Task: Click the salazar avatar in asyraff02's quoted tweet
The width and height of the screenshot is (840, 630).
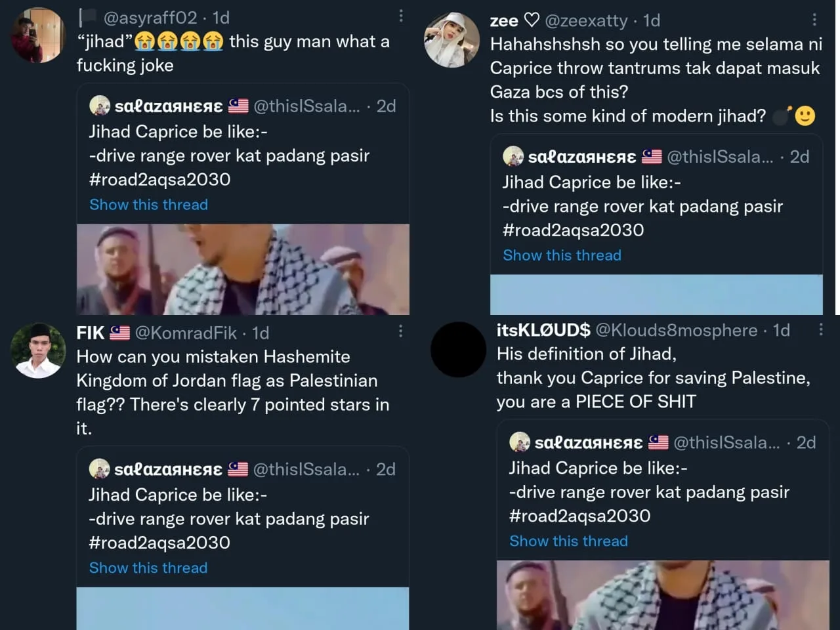Action: [x=100, y=106]
